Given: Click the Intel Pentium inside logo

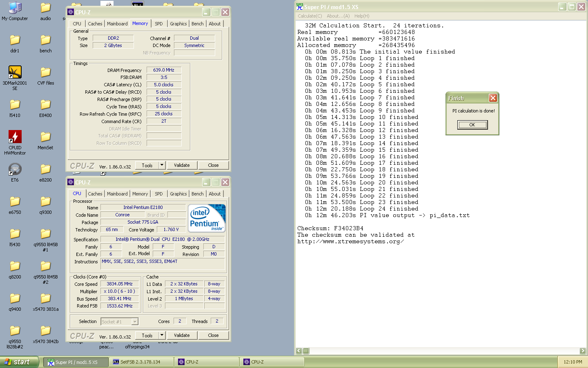Looking at the screenshot, I should [207, 219].
